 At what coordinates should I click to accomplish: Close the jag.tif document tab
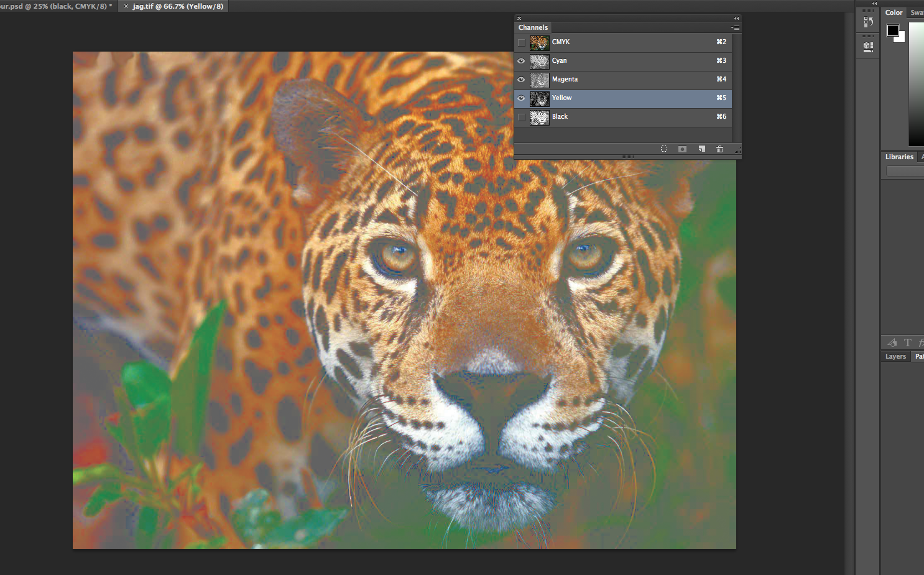126,6
